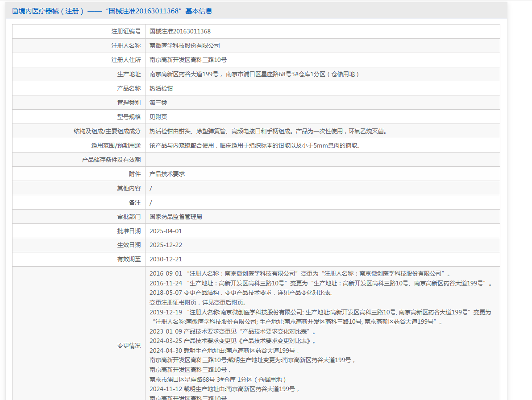Click the 变更情况 label
Image resolution: width=532 pixels, height=400 pixels.
129,346
